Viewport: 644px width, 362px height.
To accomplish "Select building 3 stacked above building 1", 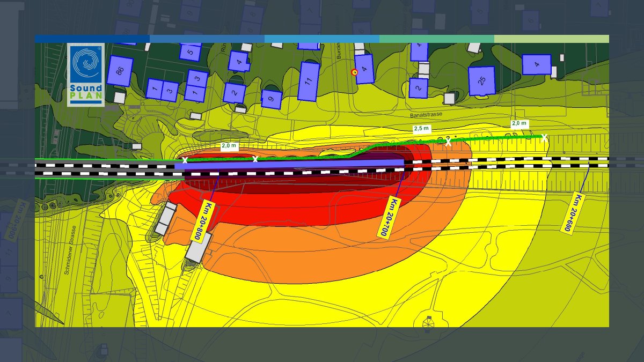I will click(197, 79).
